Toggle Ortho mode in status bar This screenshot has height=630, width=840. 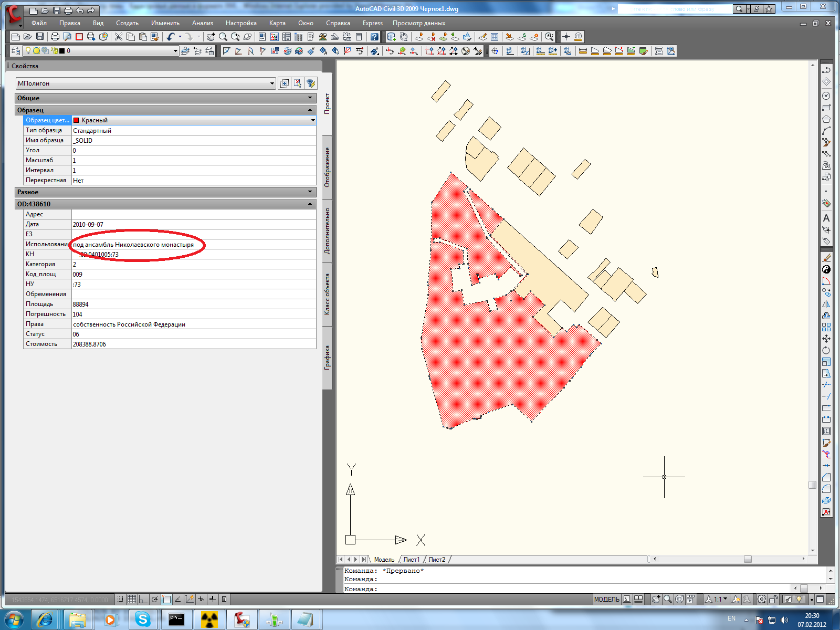point(143,599)
